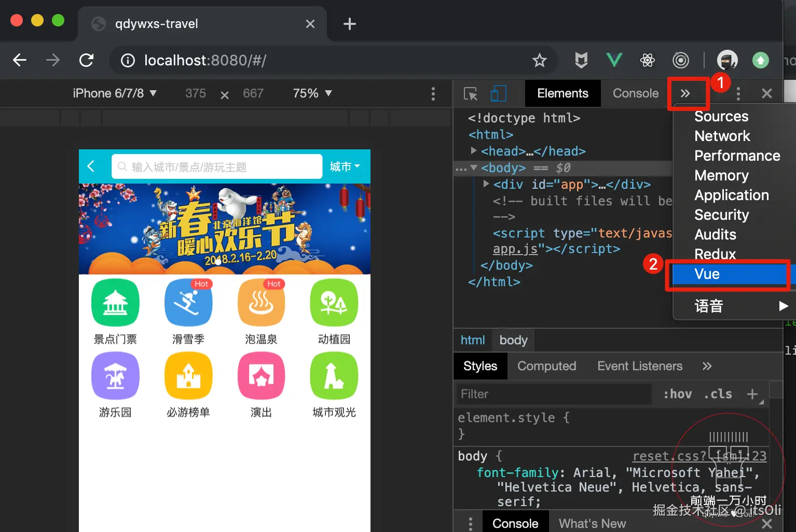The width and height of the screenshot is (796, 532).
Task: Close the qdywxs-travel tab
Action: coord(310,24)
